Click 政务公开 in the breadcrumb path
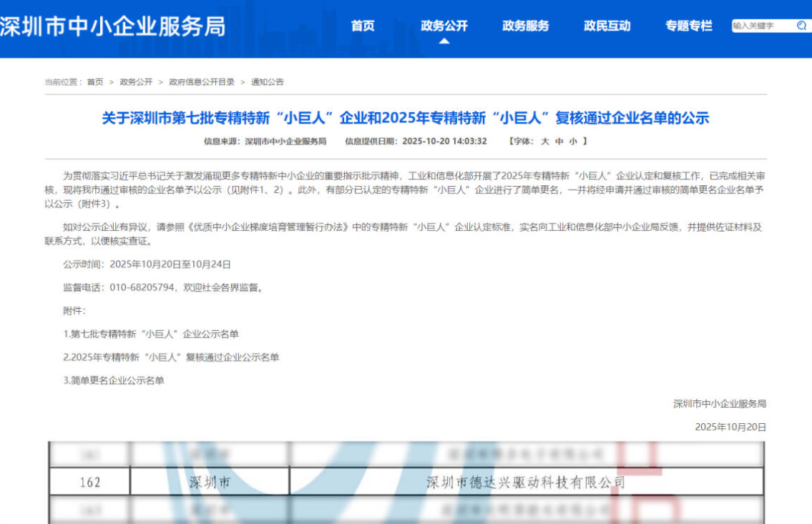 pyautogui.click(x=136, y=82)
